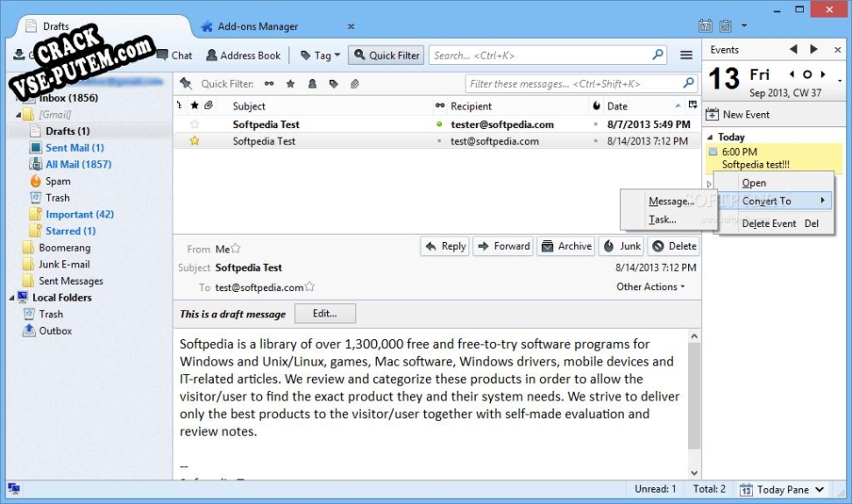
Task: Open the Today Pane dropdown
Action: [x=782, y=489]
